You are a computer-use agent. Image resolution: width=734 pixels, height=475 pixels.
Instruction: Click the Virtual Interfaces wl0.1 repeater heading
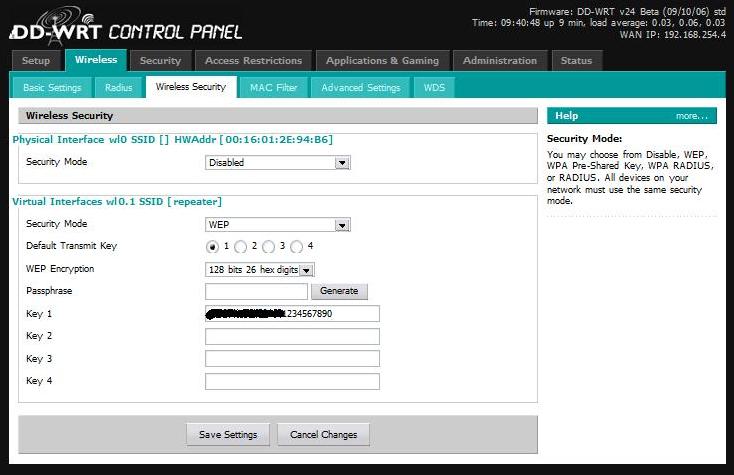pyautogui.click(x=117, y=202)
